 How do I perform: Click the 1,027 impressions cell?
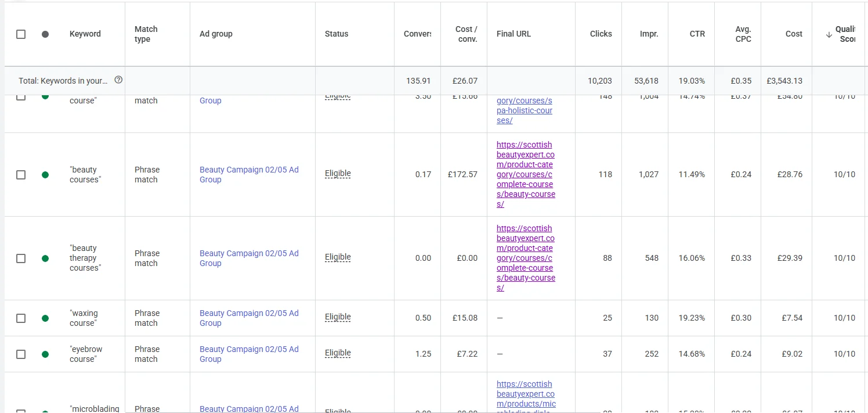[x=649, y=175]
